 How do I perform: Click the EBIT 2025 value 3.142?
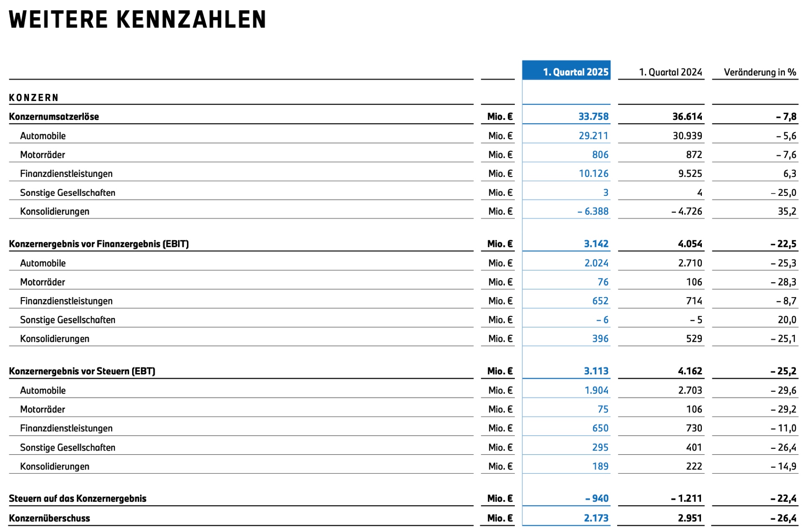tap(596, 244)
